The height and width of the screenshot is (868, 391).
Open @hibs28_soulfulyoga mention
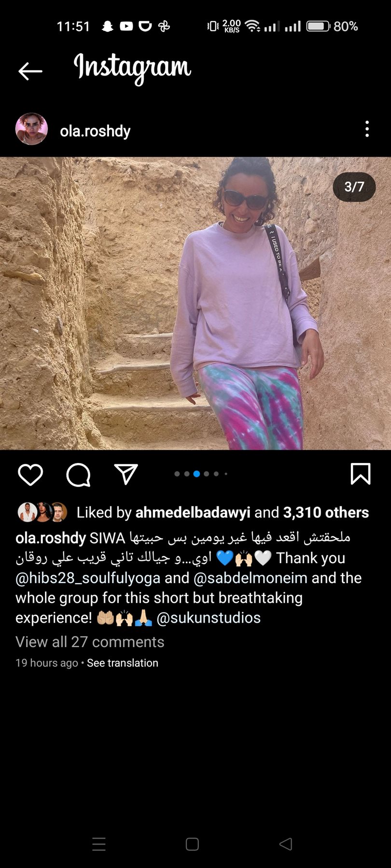88,578
